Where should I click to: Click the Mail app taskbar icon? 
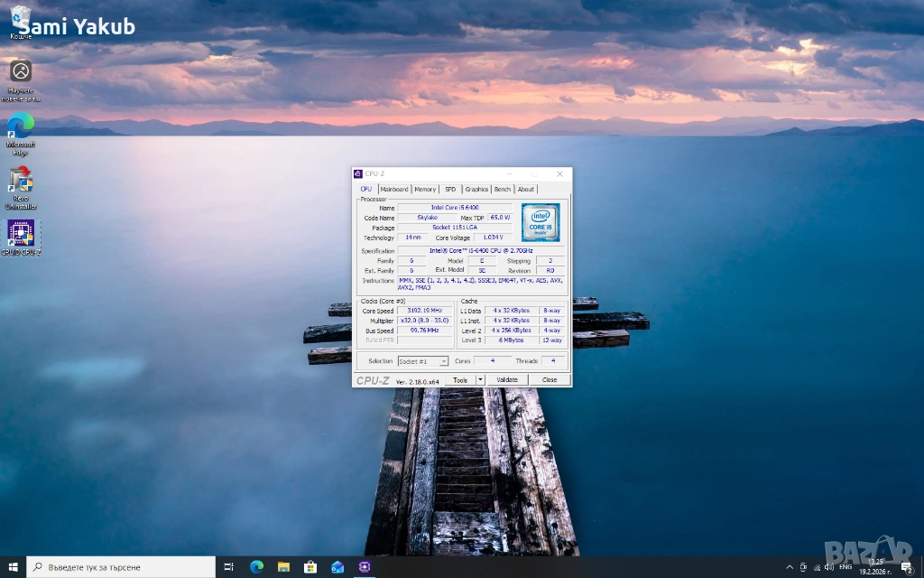[x=337, y=567]
